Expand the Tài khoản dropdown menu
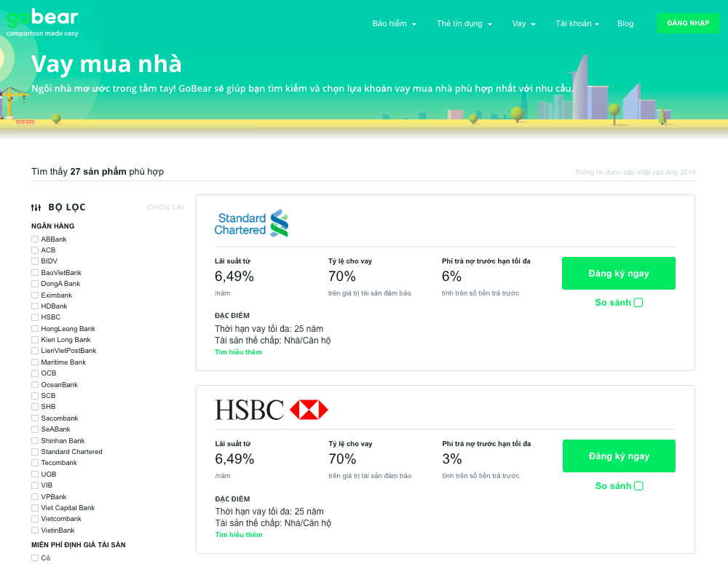The width and height of the screenshot is (728, 564). point(577,24)
